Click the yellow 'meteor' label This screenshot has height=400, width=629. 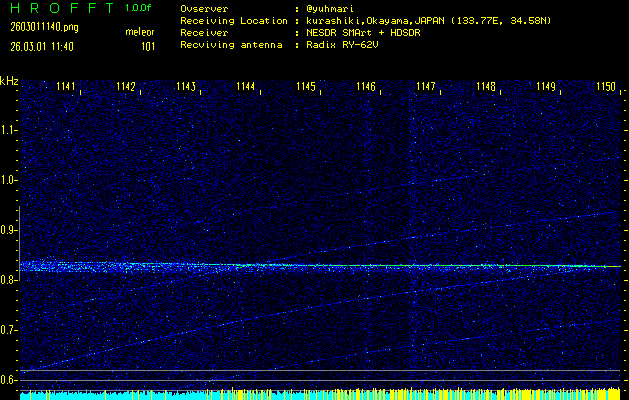pyautogui.click(x=139, y=31)
